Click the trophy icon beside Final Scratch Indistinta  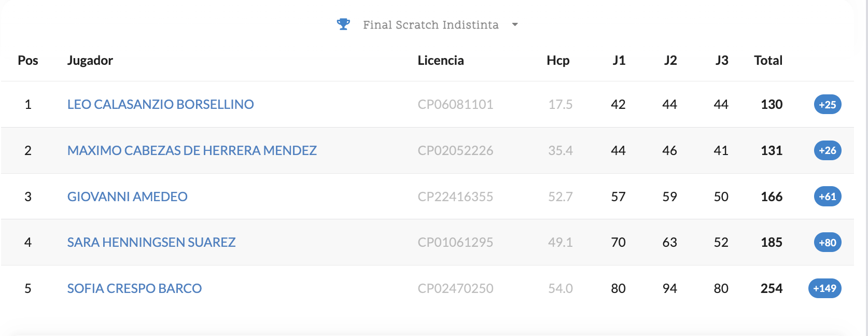coord(343,24)
